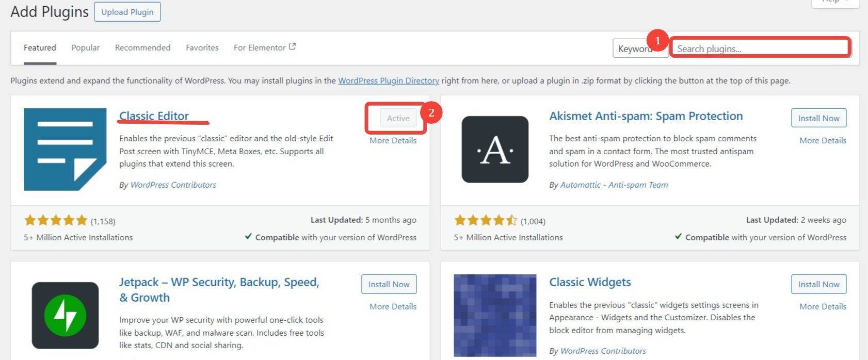Click the Active button for Classic Editor

point(398,118)
